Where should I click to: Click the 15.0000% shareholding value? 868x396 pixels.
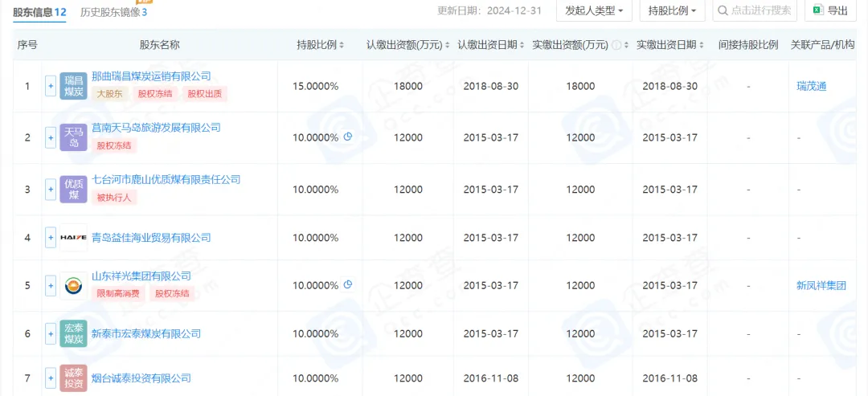point(316,86)
